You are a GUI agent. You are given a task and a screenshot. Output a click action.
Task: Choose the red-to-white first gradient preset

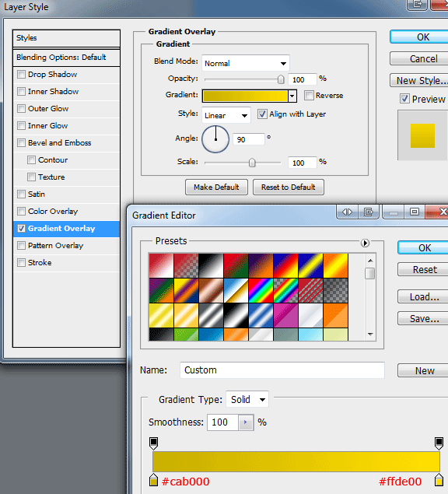click(161, 265)
